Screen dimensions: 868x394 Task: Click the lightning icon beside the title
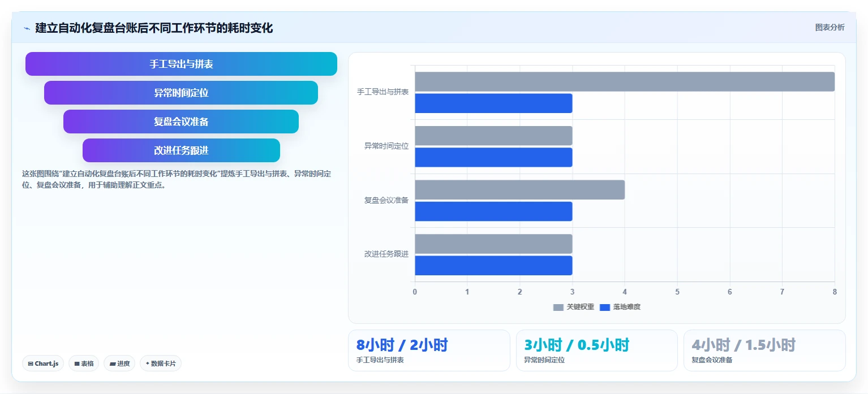(x=27, y=28)
